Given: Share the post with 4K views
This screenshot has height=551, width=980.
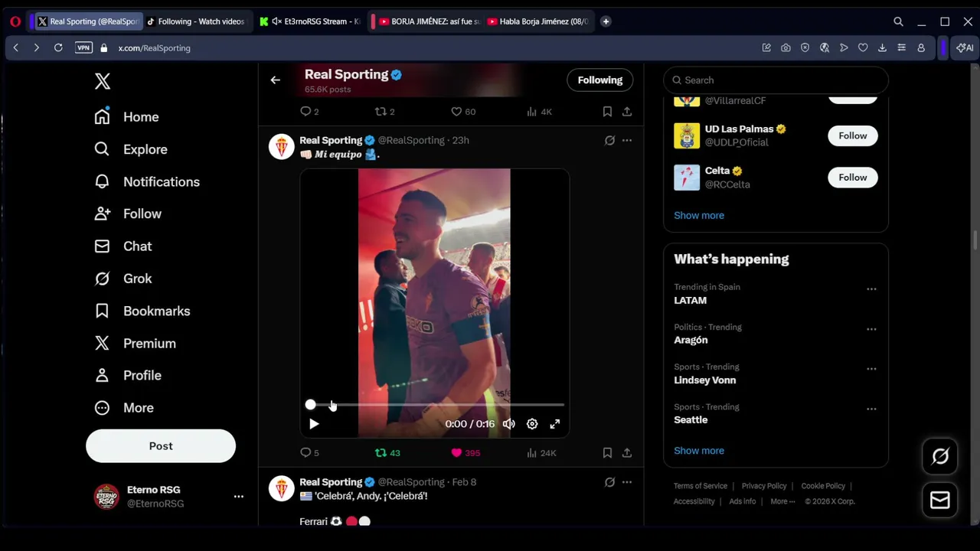Looking at the screenshot, I should coord(627,112).
